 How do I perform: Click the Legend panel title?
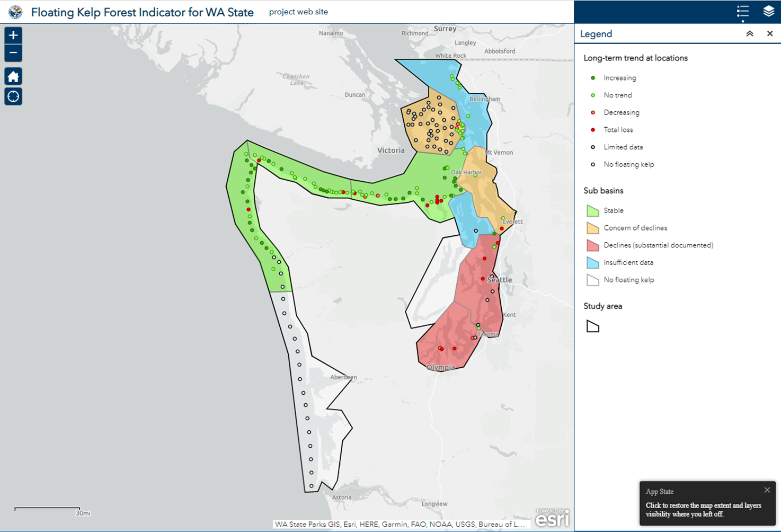pos(596,34)
